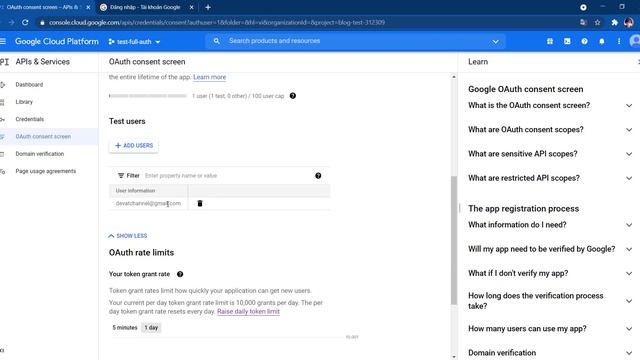Open the browser extensions puzzle icon
640x360 pixels.
coord(614,22)
